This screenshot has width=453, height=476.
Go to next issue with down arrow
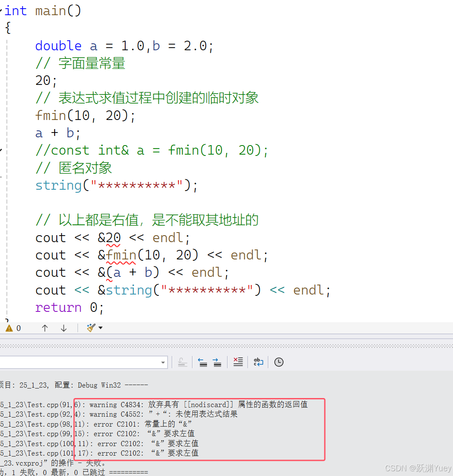click(64, 328)
